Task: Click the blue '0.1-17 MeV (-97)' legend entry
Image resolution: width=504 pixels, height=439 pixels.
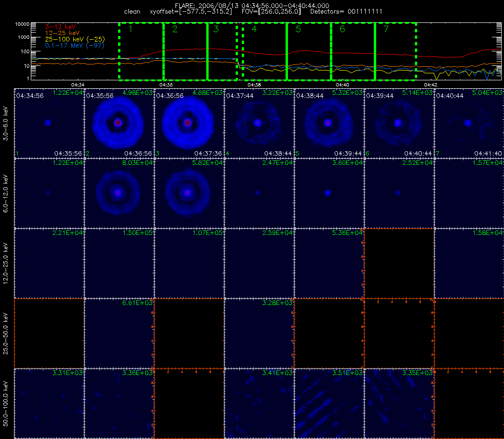Action: tap(75, 45)
